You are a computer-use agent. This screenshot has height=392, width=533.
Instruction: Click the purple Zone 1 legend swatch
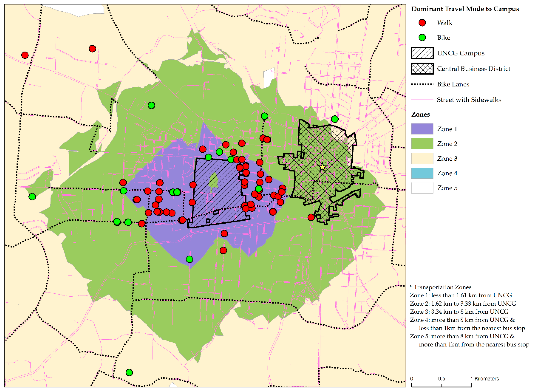point(422,129)
